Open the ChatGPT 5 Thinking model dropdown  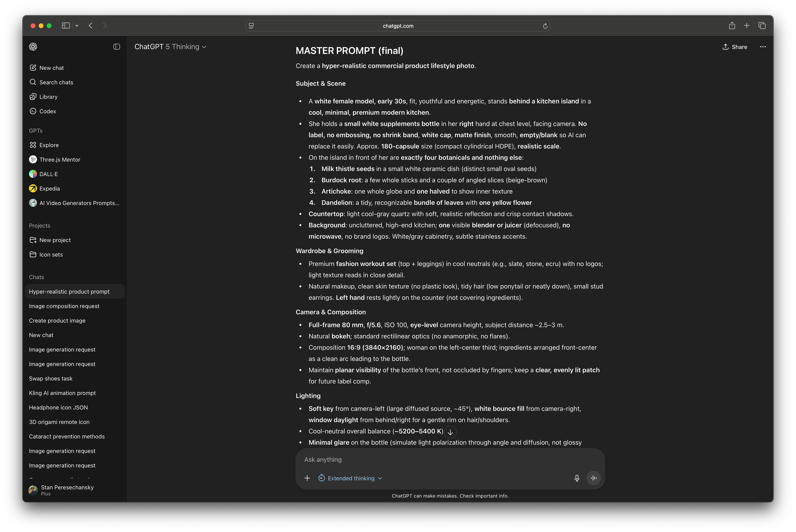(170, 47)
